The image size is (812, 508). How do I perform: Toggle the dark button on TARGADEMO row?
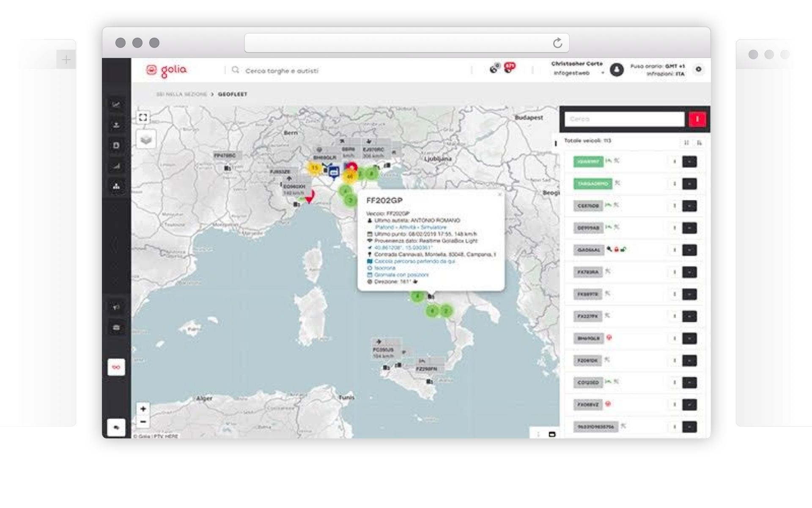(689, 184)
